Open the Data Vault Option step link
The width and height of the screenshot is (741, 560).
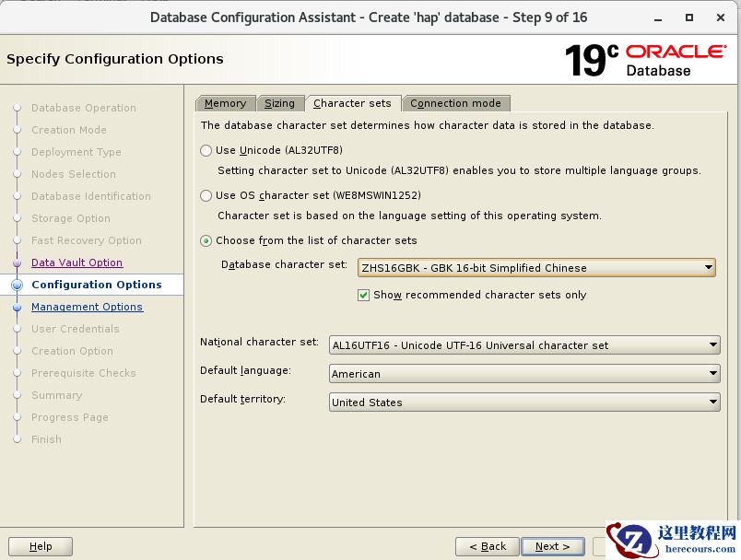pyautogui.click(x=77, y=262)
